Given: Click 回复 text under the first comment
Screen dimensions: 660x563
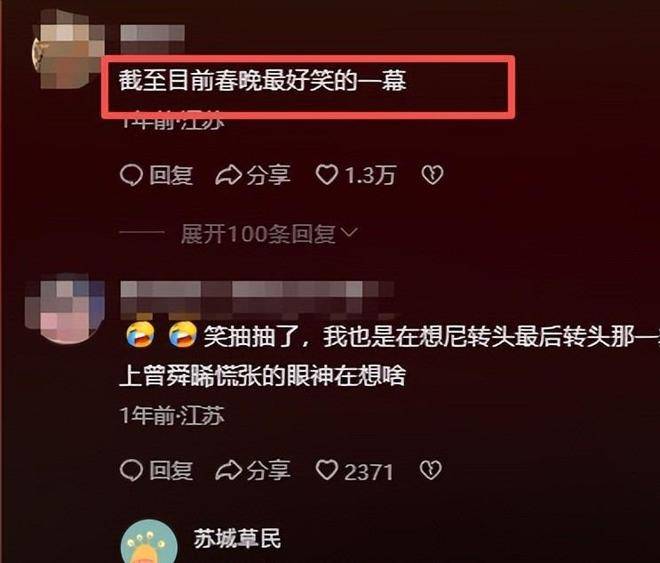Looking at the screenshot, I should tap(171, 175).
